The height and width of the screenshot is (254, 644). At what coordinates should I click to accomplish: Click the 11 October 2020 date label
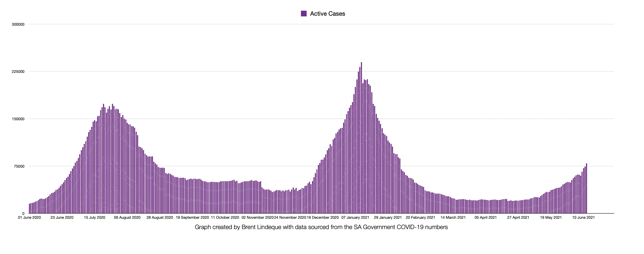click(225, 217)
